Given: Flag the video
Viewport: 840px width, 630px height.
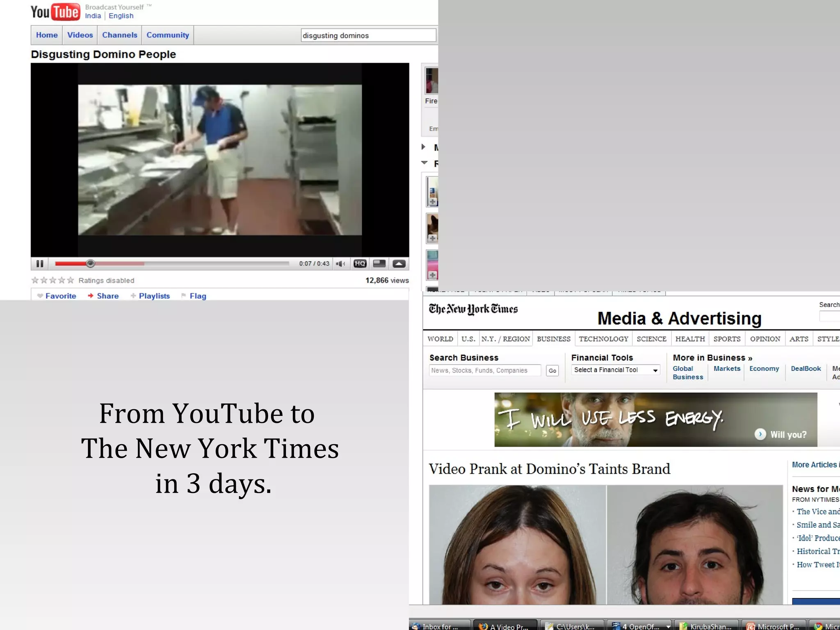Looking at the screenshot, I should pos(194,296).
